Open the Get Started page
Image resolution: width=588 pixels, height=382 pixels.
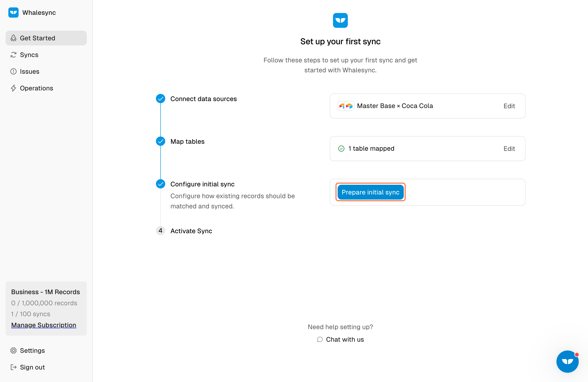46,38
